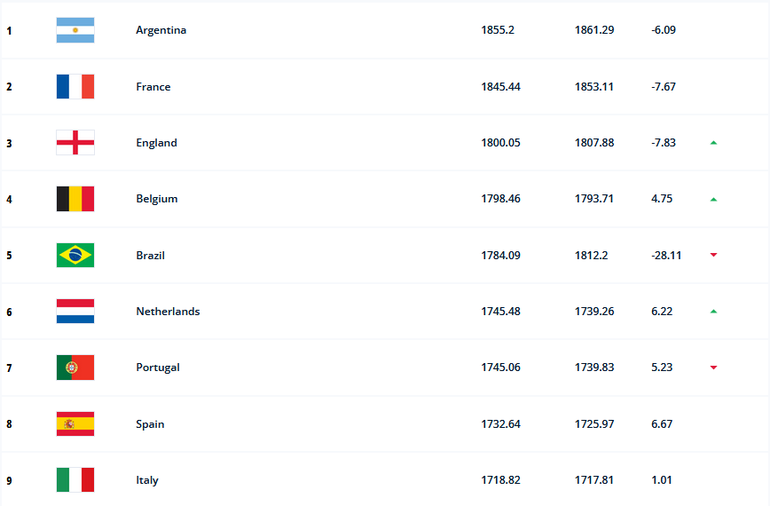The image size is (770, 506).
Task: Open the Italy team name link
Action: pos(147,480)
